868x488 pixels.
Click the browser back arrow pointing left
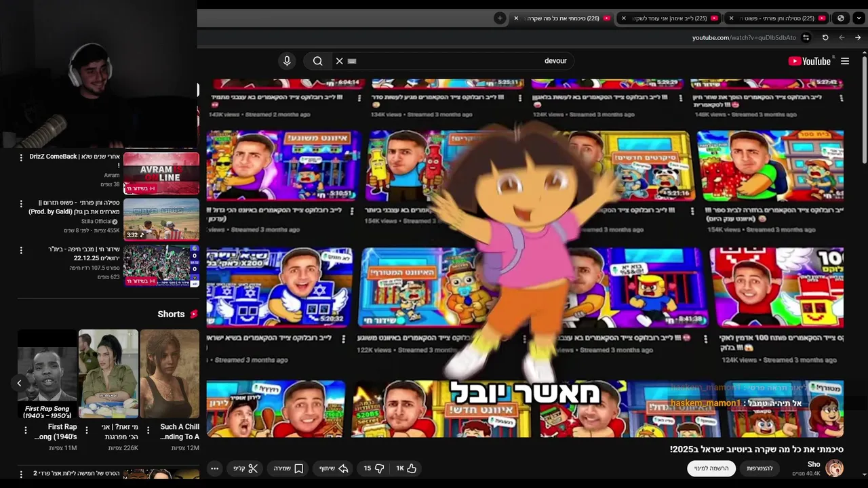coord(842,38)
